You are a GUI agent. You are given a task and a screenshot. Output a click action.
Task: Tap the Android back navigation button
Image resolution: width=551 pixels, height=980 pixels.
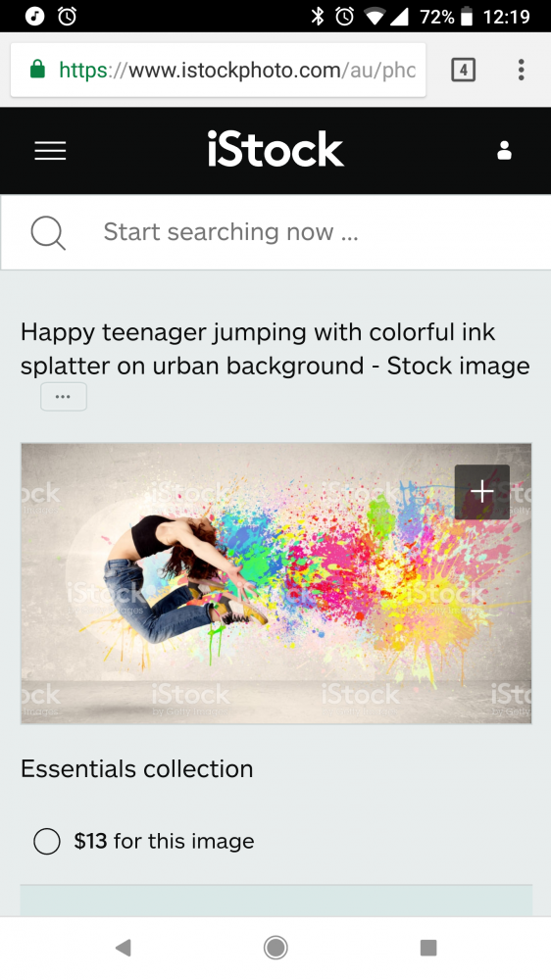[124, 948]
